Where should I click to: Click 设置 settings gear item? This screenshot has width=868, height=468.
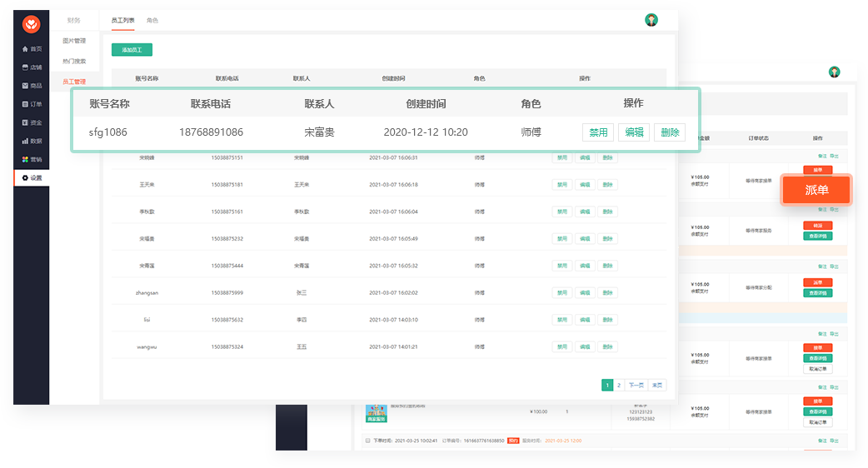[x=32, y=177]
